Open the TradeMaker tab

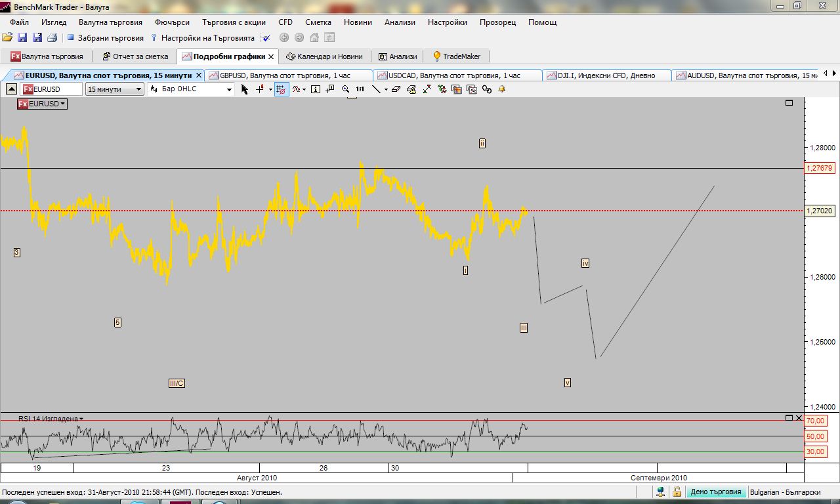(x=456, y=56)
